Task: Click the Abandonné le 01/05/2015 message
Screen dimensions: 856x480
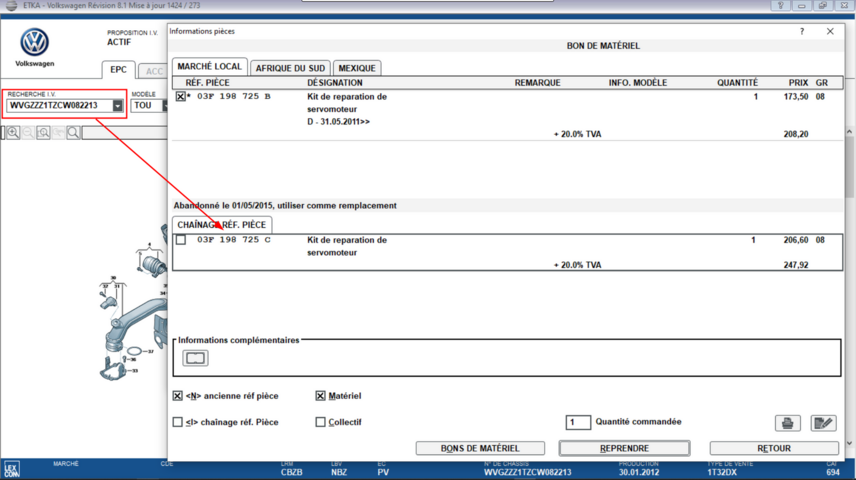Action: coord(285,206)
